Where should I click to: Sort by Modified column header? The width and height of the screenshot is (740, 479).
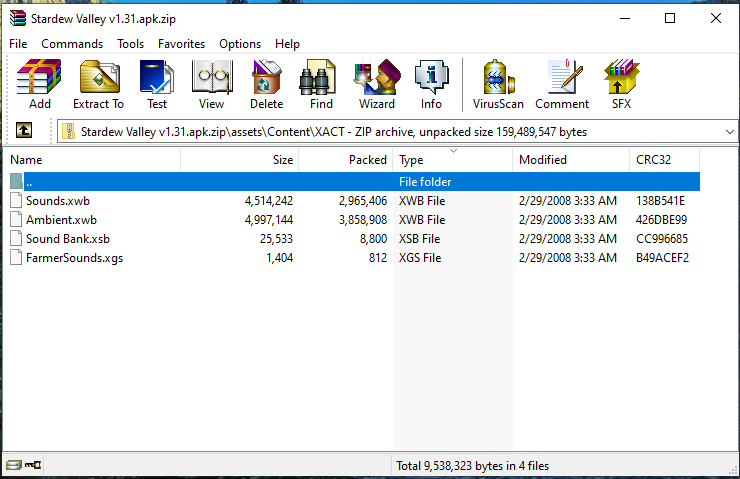[571, 160]
